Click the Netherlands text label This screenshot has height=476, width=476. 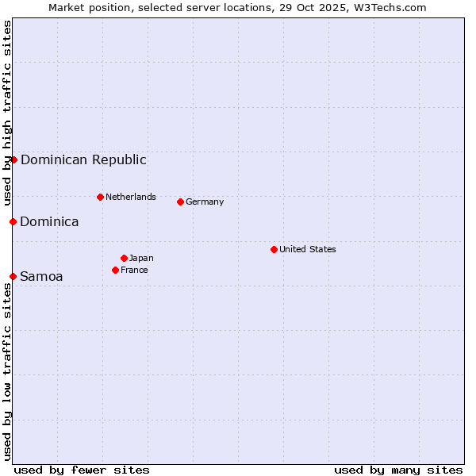click(131, 197)
